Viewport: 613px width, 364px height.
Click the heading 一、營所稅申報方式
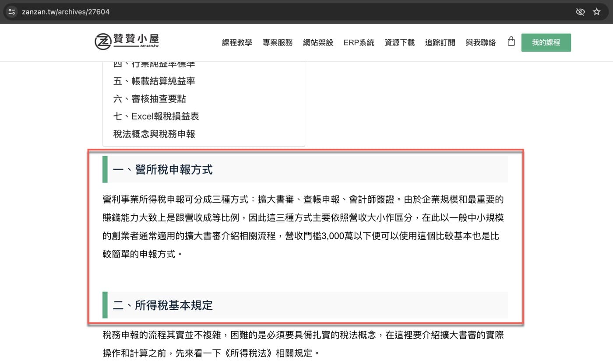163,169
